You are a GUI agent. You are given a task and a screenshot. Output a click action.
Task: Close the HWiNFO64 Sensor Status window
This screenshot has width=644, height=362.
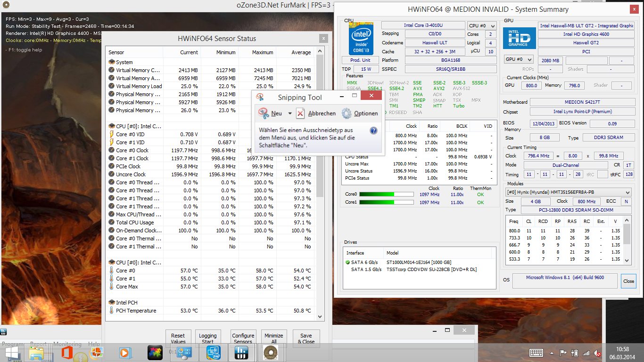pos(323,39)
